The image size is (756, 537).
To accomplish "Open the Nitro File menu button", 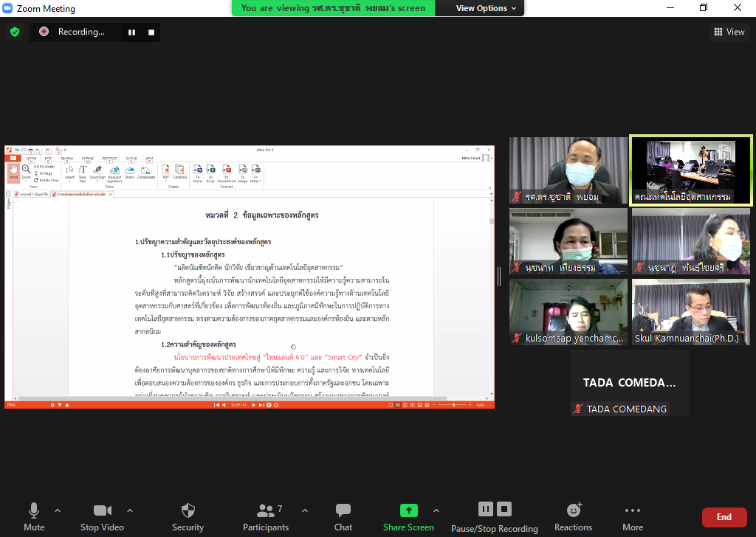I will coord(13,158).
